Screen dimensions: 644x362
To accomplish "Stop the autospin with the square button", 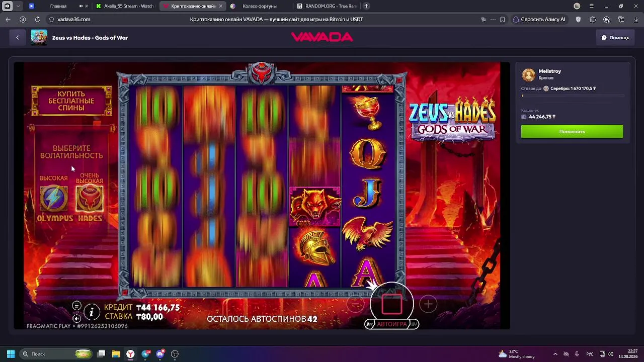I will click(392, 304).
